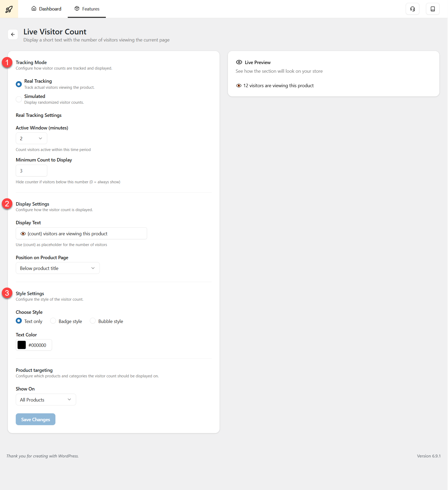The height and width of the screenshot is (490, 448).
Task: Choose the Bubble style option
Action: click(93, 321)
